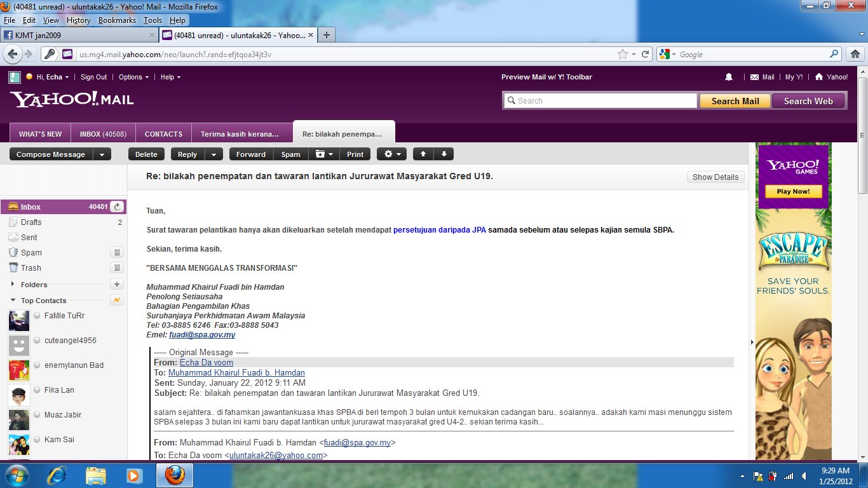Click the volume speaker icon in system tray
868x488 pixels.
pyautogui.click(x=804, y=476)
